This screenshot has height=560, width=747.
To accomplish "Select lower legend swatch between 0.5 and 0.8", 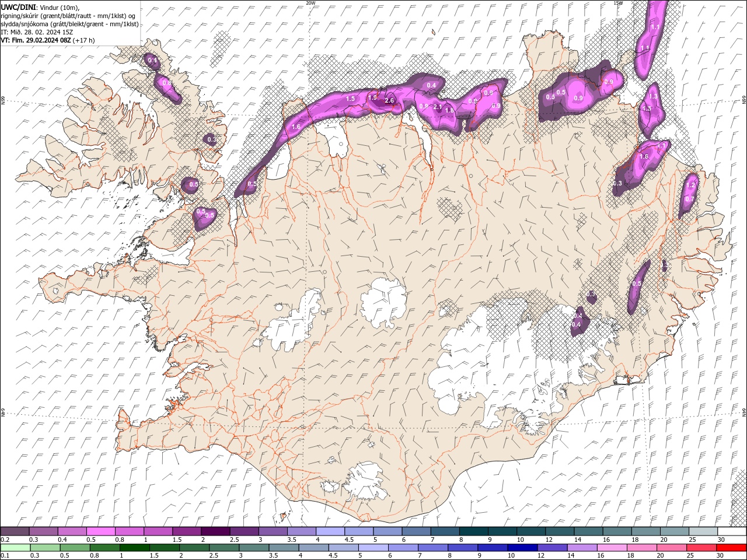I will pyautogui.click(x=75, y=548).
